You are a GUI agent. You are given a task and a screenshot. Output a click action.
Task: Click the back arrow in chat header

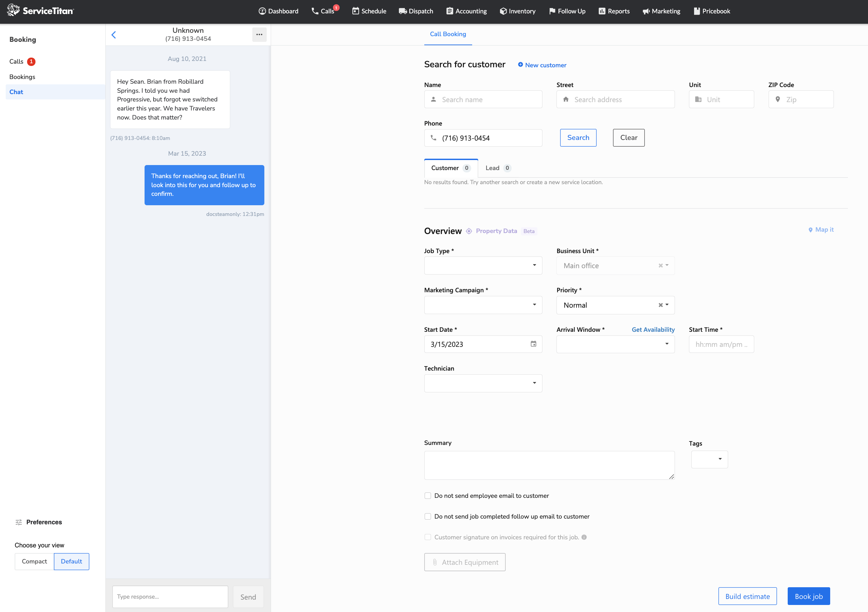coord(114,35)
